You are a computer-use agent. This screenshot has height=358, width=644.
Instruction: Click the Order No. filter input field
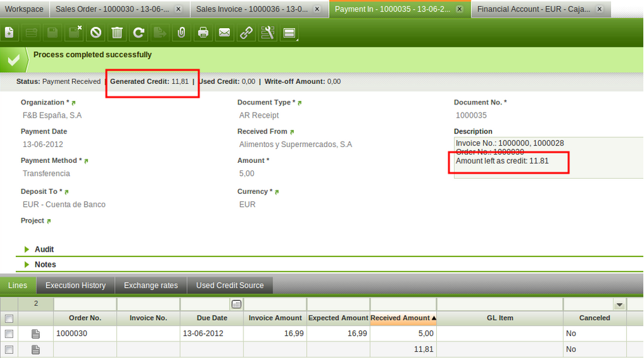[x=85, y=304]
